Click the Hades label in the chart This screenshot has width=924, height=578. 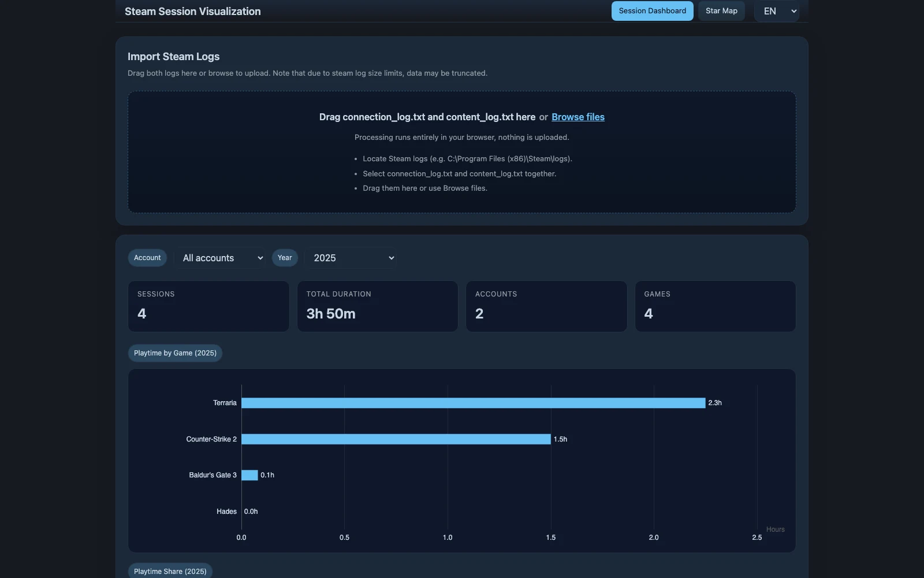click(x=226, y=512)
